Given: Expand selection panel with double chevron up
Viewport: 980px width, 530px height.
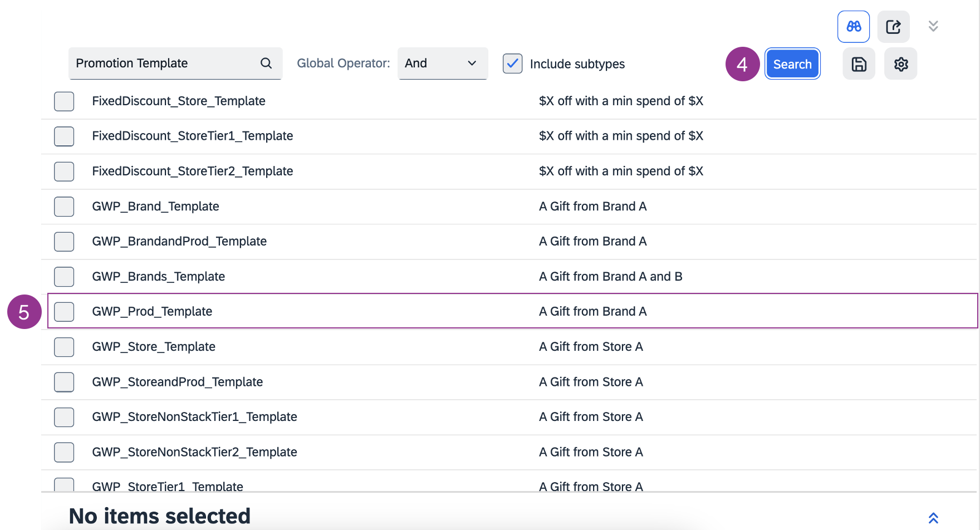Looking at the screenshot, I should coord(933,518).
